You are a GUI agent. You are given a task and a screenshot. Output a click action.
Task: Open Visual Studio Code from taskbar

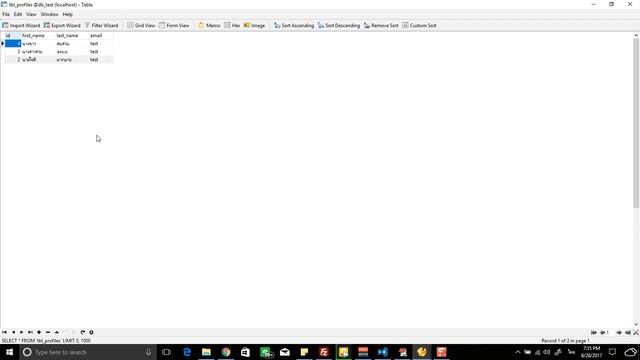(382, 352)
